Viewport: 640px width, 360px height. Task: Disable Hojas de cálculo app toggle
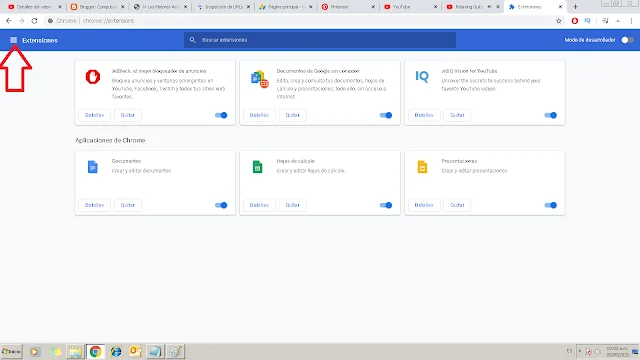(386, 205)
